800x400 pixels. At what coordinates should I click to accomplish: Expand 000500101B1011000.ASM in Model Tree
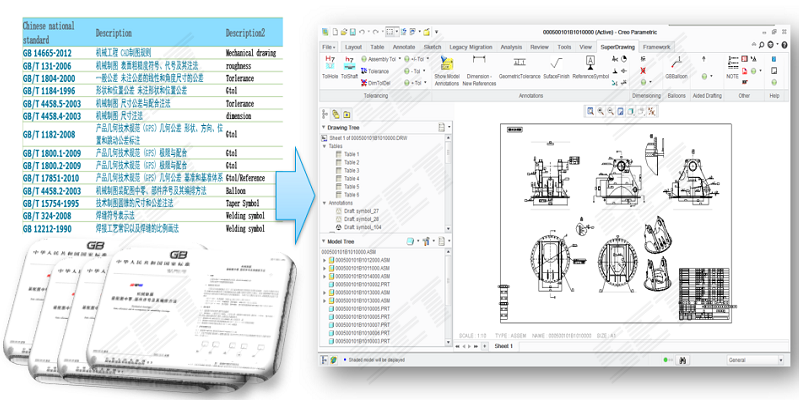tap(324, 268)
